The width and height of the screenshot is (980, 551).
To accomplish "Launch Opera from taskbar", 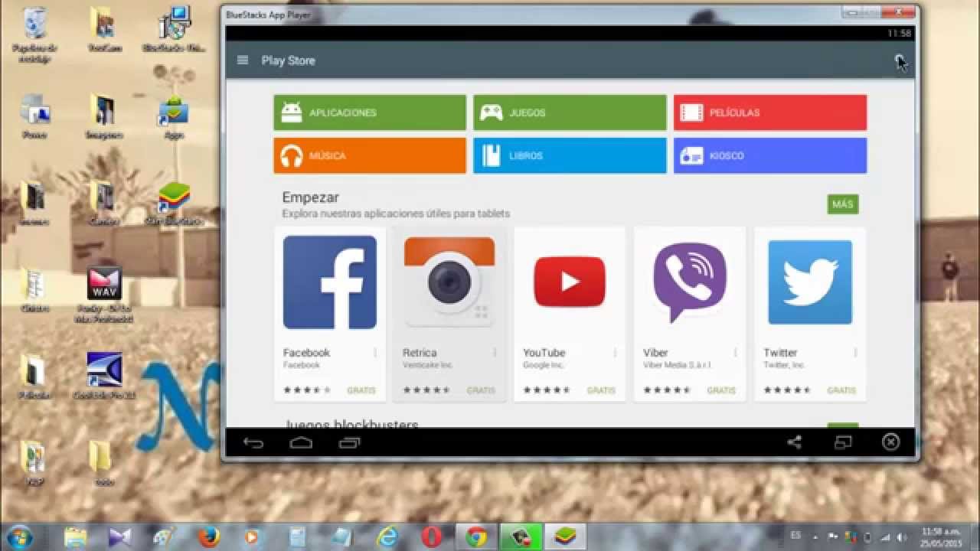I will pos(432,537).
